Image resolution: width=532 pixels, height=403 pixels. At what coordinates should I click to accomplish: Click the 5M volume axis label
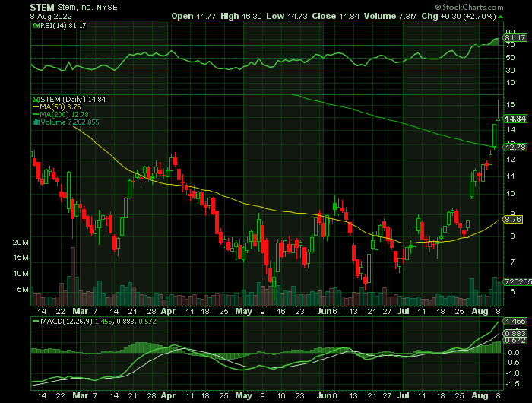click(x=22, y=289)
